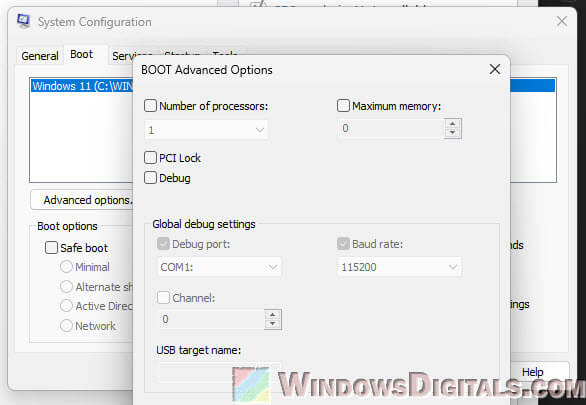Click the System Configuration app icon
Screen dimensions: 586x405
coord(23,21)
